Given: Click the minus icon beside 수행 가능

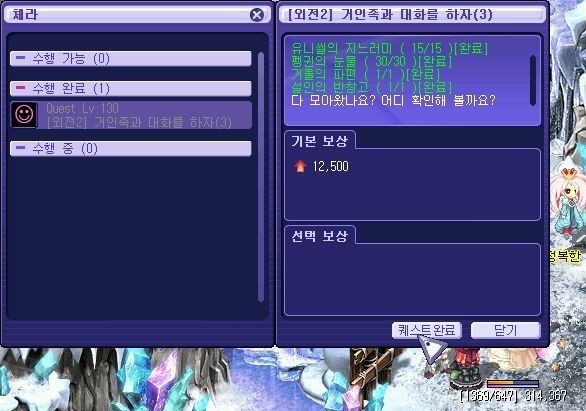Looking at the screenshot, I should [21, 58].
